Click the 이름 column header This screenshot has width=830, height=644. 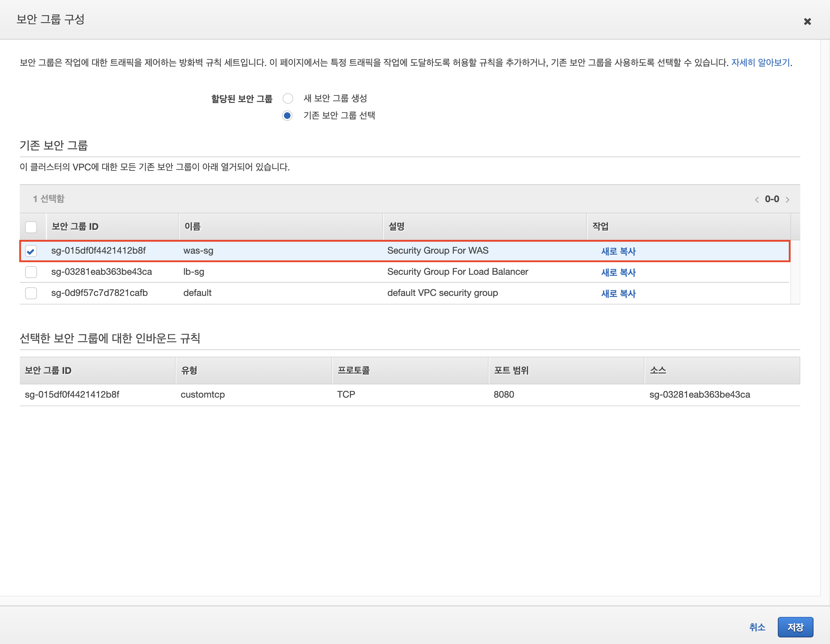tap(193, 227)
